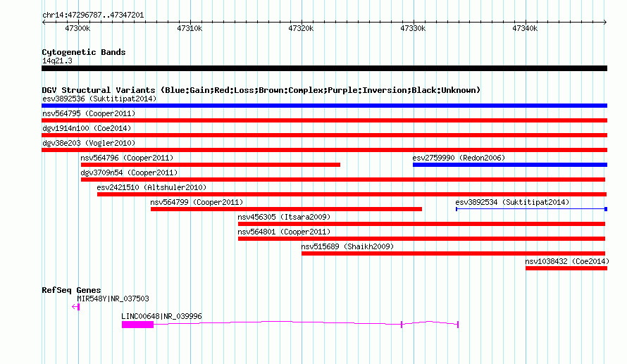Click the nsv564801 red variant bar
This screenshot has width=627, height=364.
[421, 239]
